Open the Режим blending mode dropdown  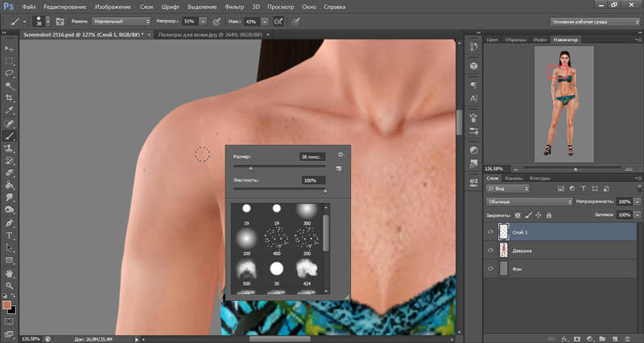click(x=122, y=22)
